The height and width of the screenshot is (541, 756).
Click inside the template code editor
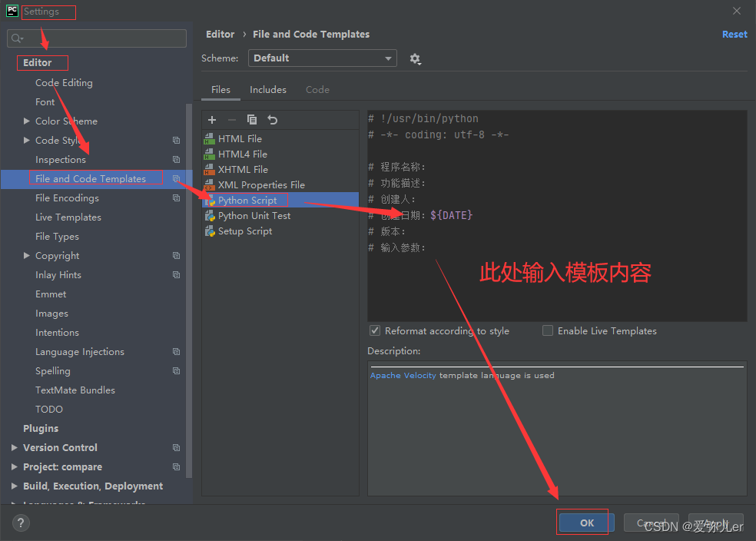(x=557, y=216)
